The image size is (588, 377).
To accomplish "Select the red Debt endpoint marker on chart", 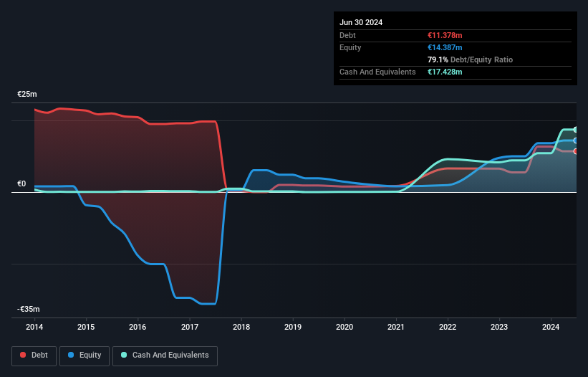I will pyautogui.click(x=575, y=151).
